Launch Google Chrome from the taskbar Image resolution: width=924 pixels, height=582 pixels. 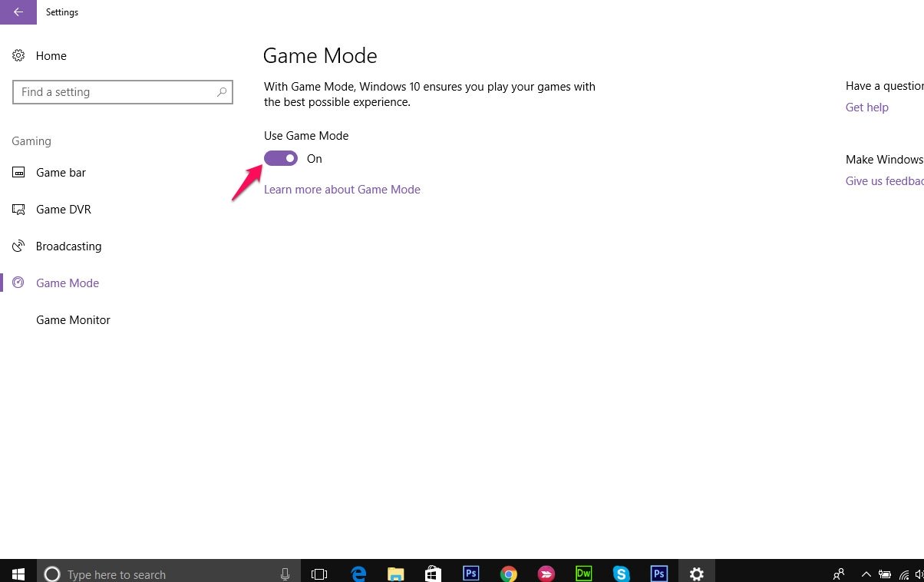508,574
